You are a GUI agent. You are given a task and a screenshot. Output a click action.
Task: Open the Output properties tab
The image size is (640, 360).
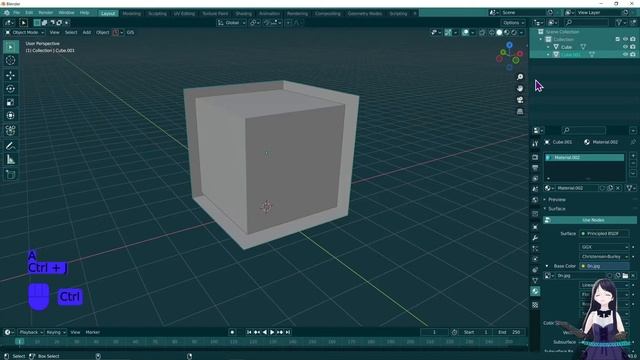click(x=535, y=168)
